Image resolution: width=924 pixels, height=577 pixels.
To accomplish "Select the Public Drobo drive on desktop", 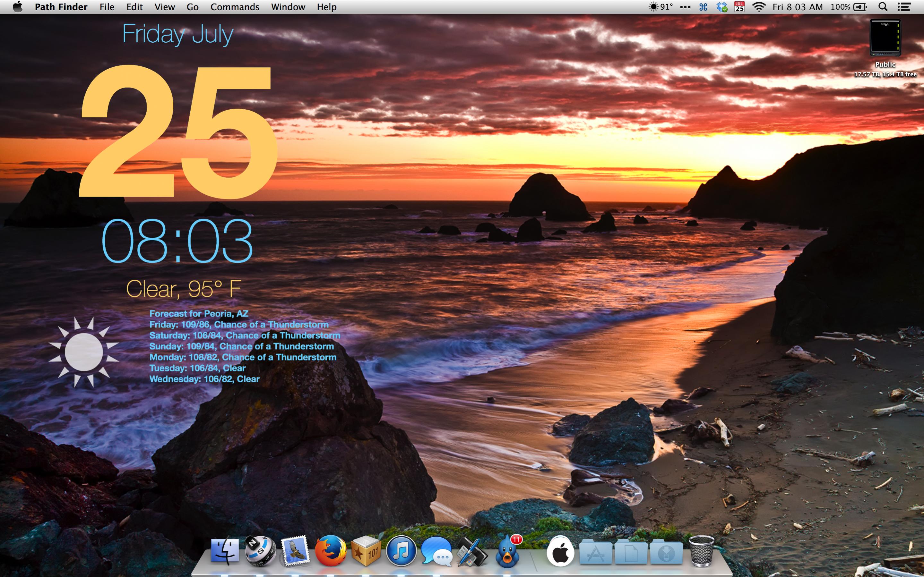I will pos(885,38).
